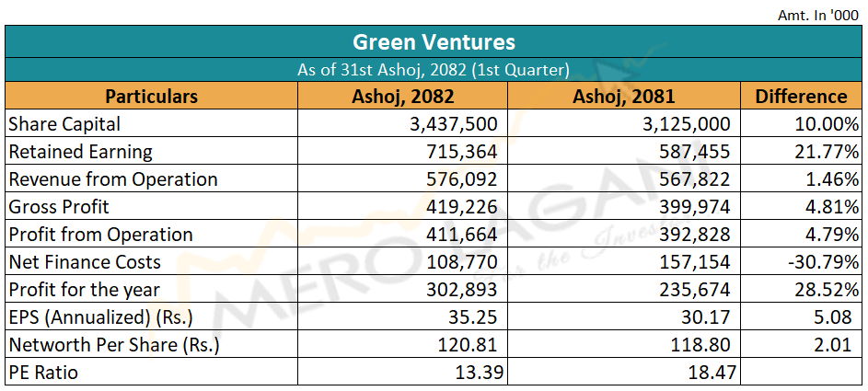868x391 pixels.
Task: Select the 1st Quarter date subtitle
Action: click(x=434, y=70)
